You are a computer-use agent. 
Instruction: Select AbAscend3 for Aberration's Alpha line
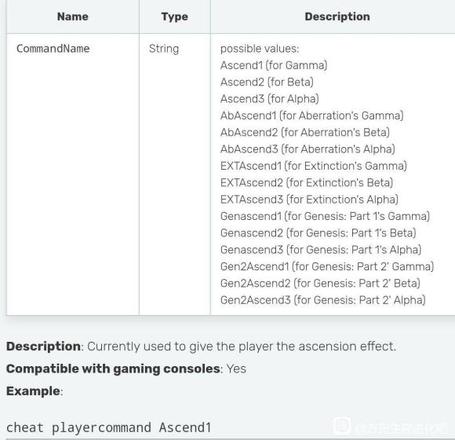pyautogui.click(x=308, y=149)
